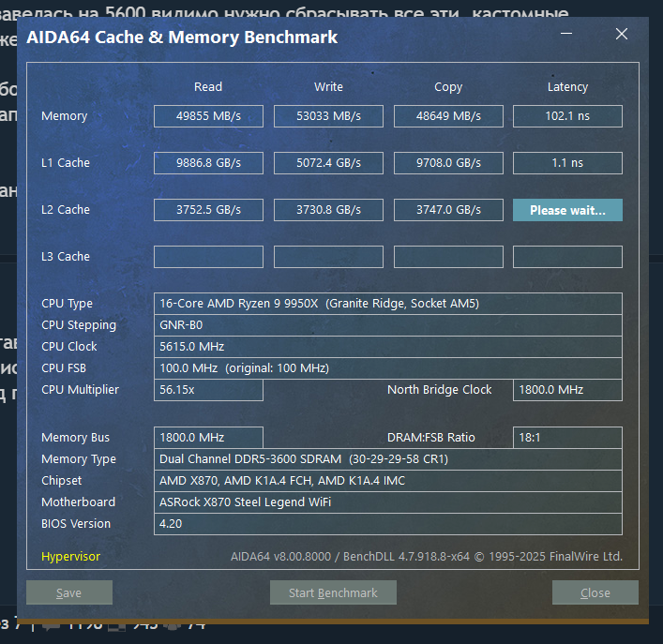
Task: Click the Copy column header
Action: click(448, 87)
